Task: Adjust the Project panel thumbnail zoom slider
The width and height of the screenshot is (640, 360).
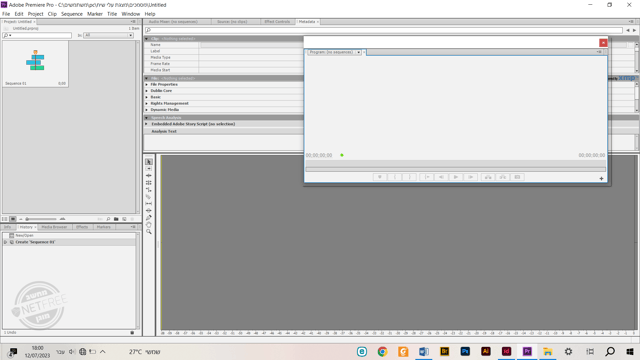Action: [x=42, y=219]
